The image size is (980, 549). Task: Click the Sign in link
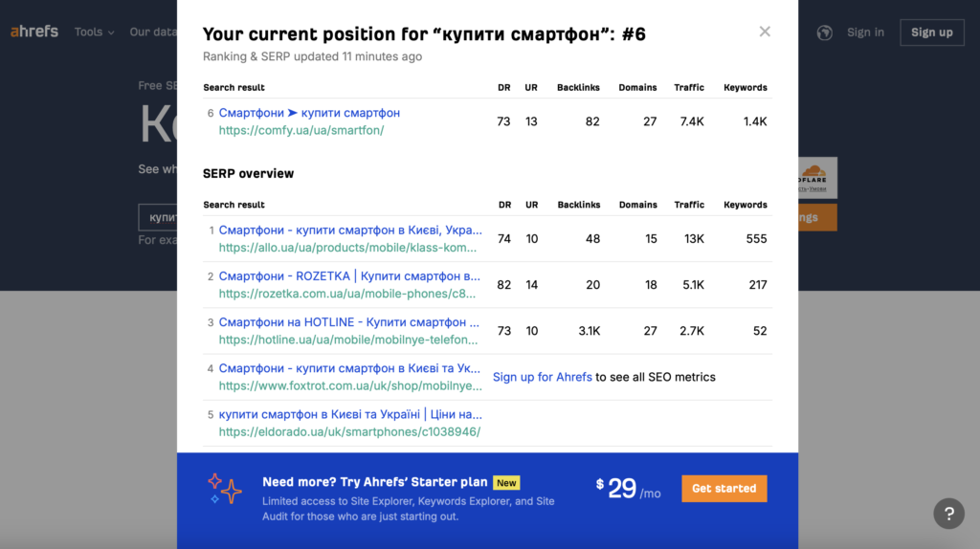tap(865, 32)
